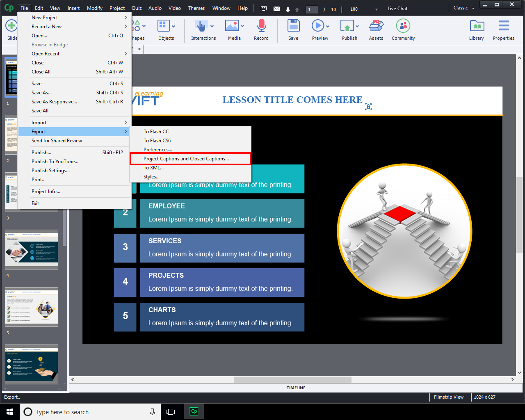
Task: Select slide 6 thumbnail in filmstrip
Action: pyautogui.click(x=32, y=364)
